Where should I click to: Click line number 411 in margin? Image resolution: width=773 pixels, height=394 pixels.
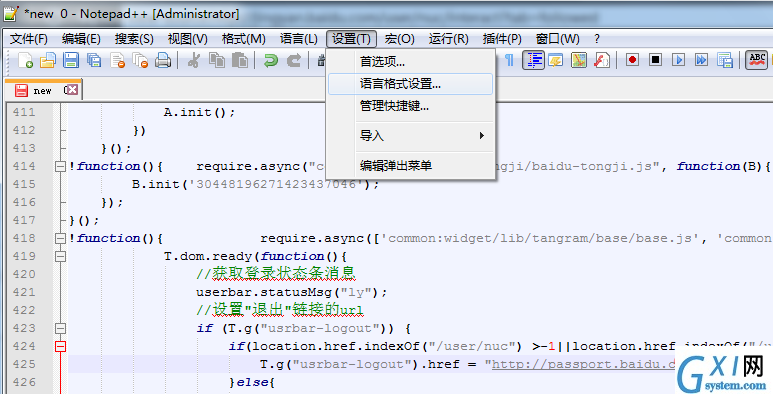pos(24,112)
